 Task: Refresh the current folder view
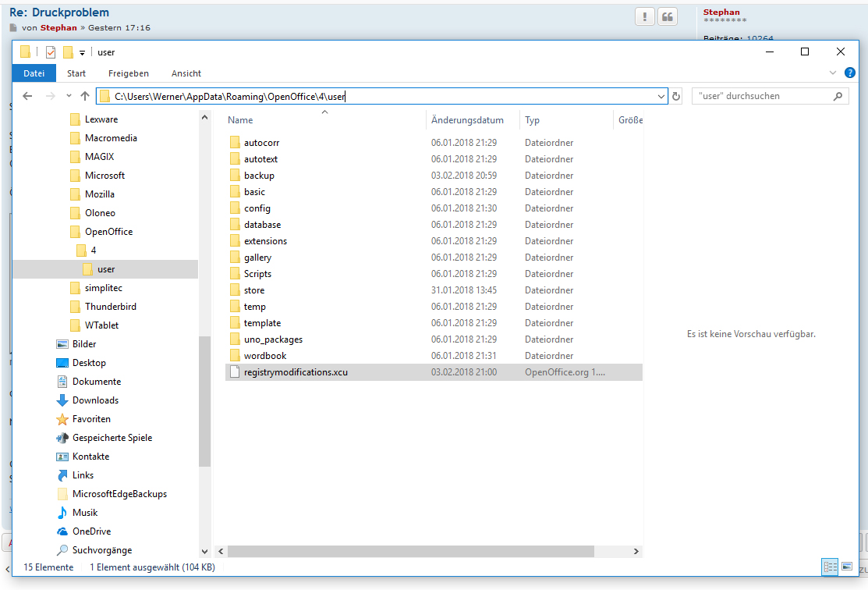pyautogui.click(x=676, y=96)
